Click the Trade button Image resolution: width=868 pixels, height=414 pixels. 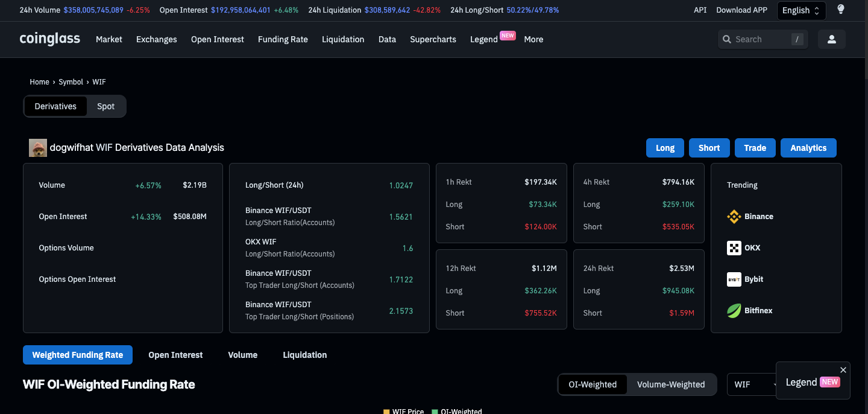pos(755,148)
